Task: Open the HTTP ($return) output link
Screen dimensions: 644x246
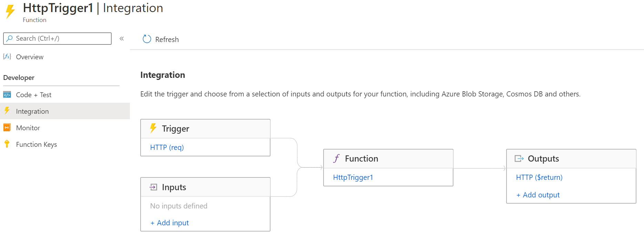Action: pyautogui.click(x=539, y=177)
